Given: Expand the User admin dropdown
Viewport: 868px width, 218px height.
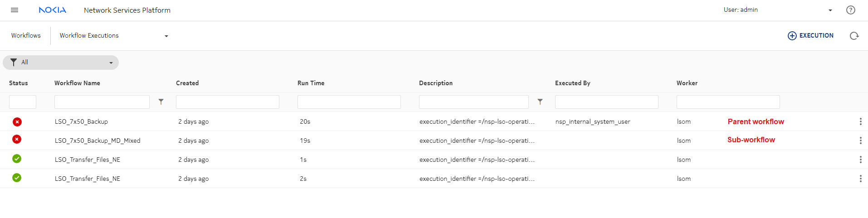Looking at the screenshot, I should point(830,10).
